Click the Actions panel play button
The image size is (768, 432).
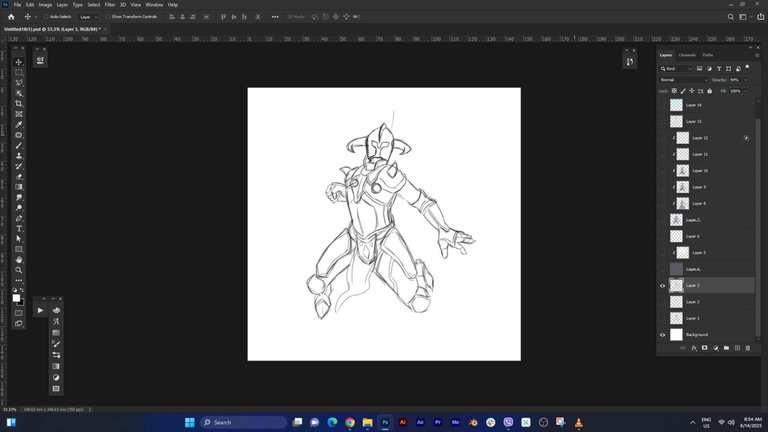(40, 310)
